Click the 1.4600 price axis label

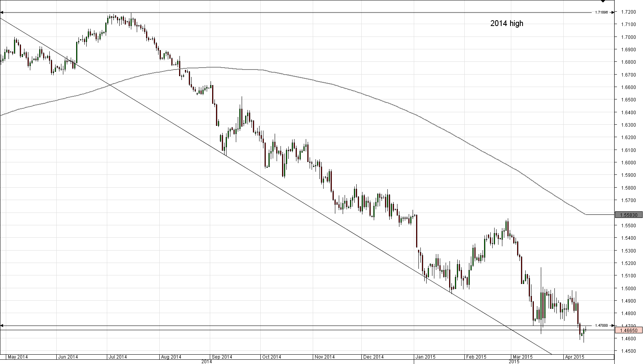[629, 339]
